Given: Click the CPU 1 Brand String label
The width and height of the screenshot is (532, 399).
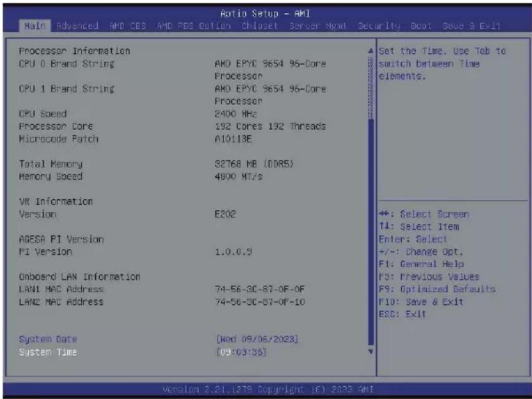Looking at the screenshot, I should tap(67, 89).
